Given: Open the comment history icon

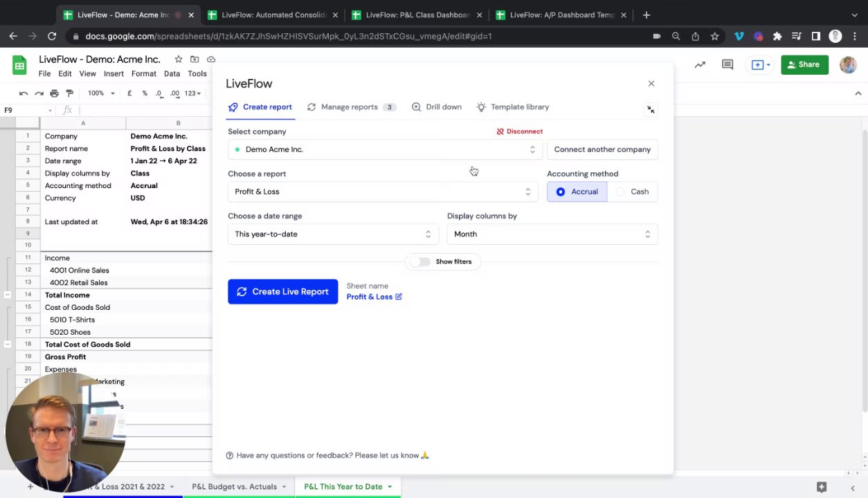Looking at the screenshot, I should click(727, 64).
